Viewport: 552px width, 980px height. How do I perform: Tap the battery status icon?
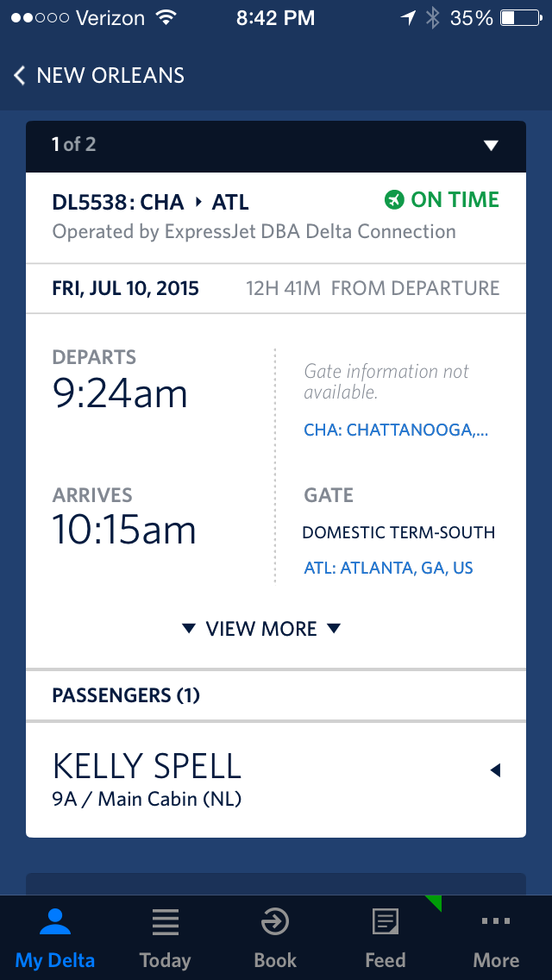click(519, 17)
